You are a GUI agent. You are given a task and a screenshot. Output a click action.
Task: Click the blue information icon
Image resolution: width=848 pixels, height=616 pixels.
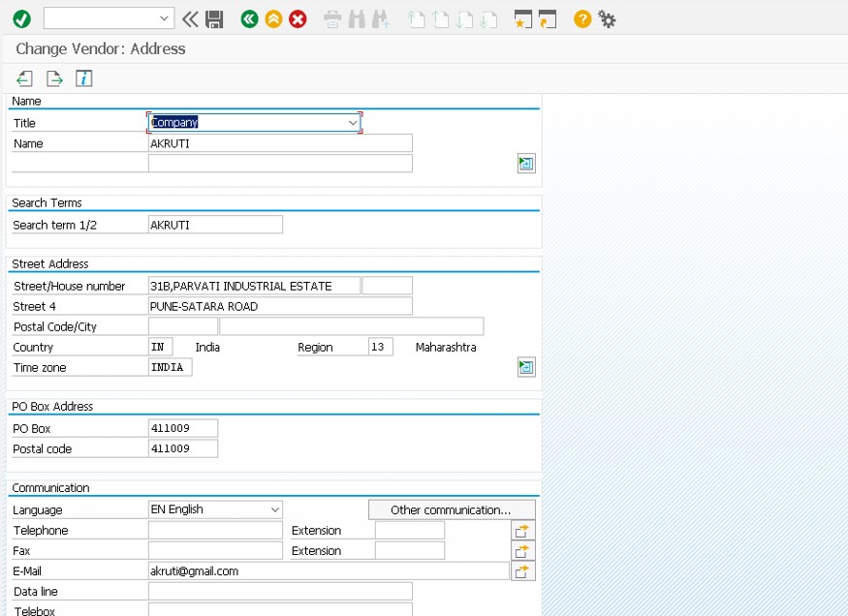click(x=83, y=78)
